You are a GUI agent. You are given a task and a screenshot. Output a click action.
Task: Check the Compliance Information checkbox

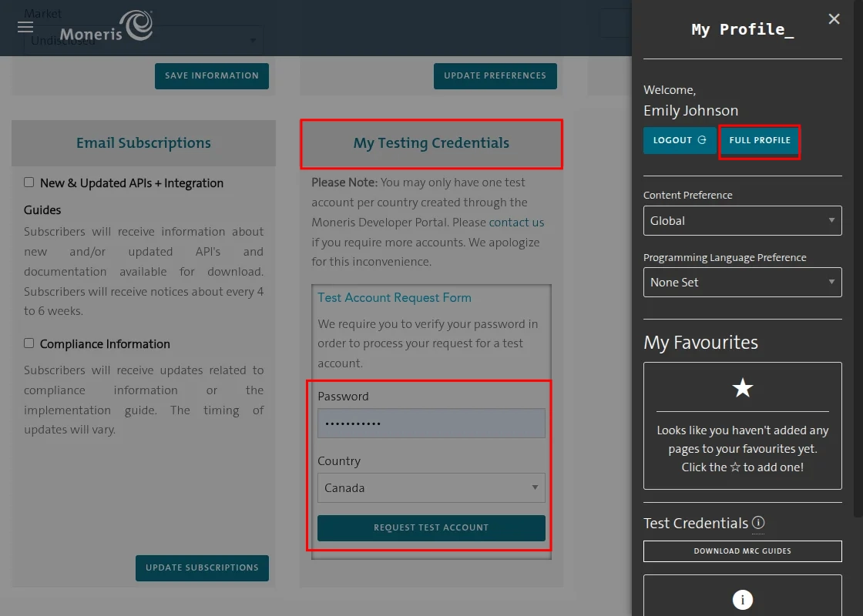point(29,343)
